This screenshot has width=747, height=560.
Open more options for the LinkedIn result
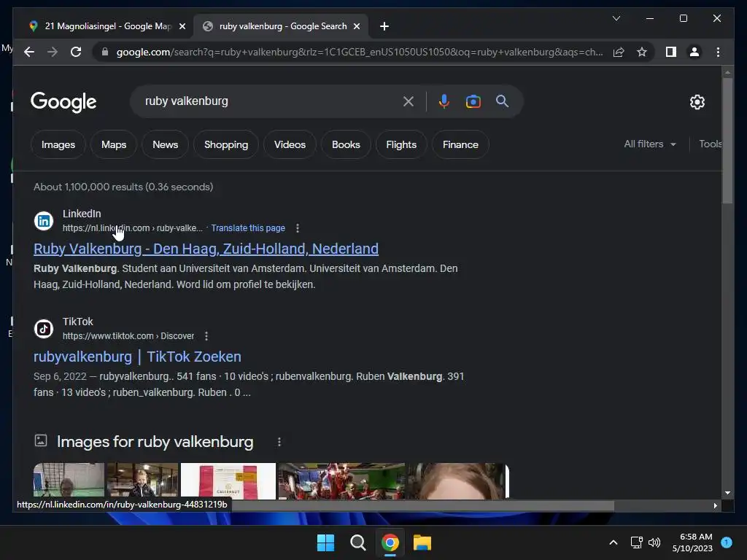pyautogui.click(x=298, y=228)
